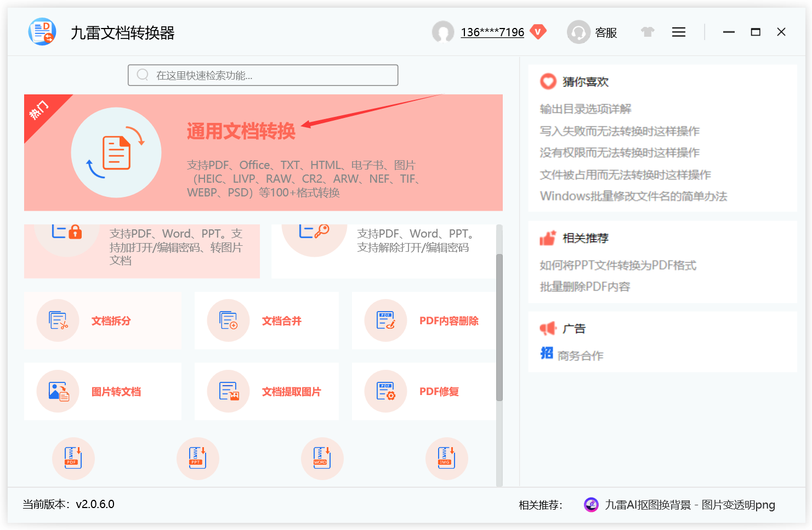812x530 pixels.
Task: Click the feature list vertical scrollbar
Action: pyautogui.click(x=499, y=328)
